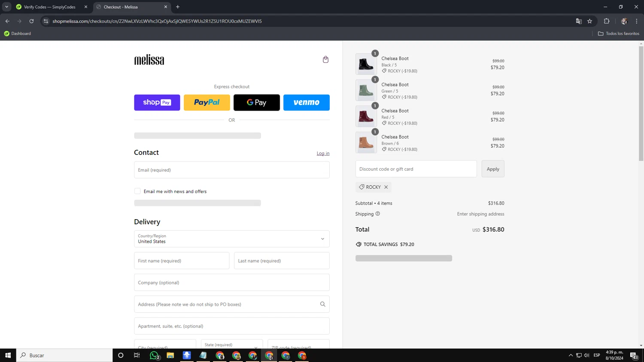Click the Enter shipping address text

pos(481,214)
